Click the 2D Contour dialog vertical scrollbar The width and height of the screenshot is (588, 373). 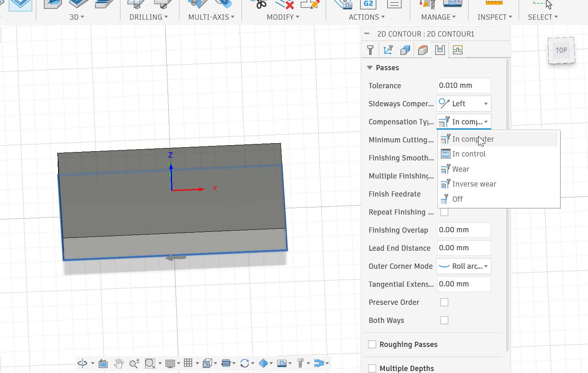pos(507,205)
